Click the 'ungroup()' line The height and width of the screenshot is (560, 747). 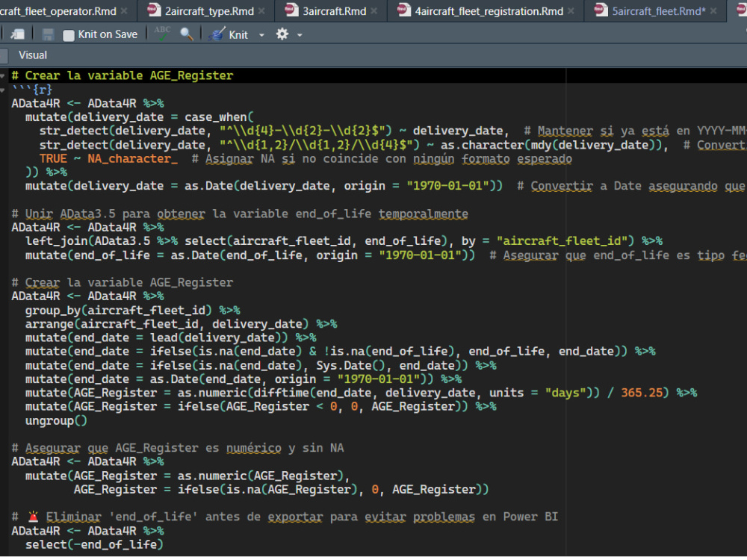coord(56,421)
